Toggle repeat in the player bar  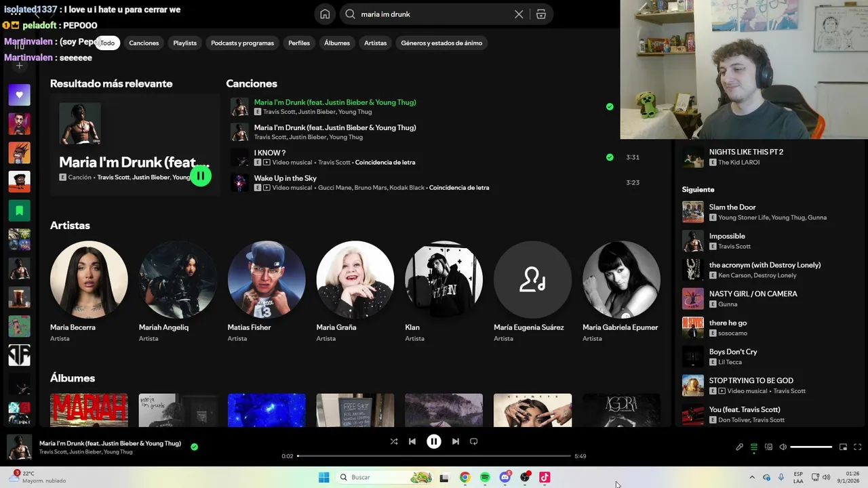click(474, 441)
